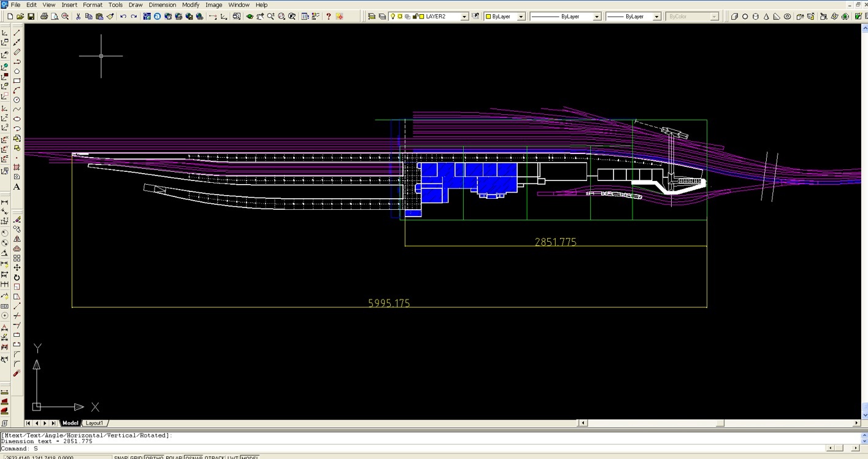Viewport: 868px width, 459px height.
Task: Click the yellow layer color swatch
Action: click(422, 17)
